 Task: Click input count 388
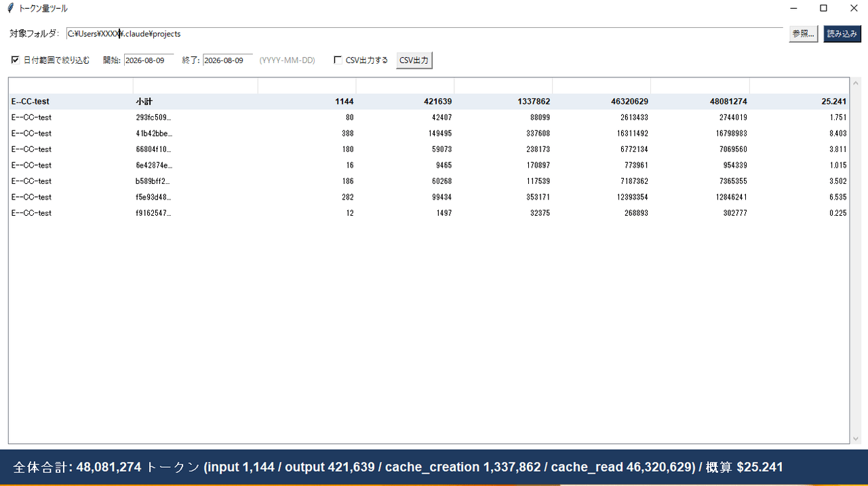click(x=348, y=134)
